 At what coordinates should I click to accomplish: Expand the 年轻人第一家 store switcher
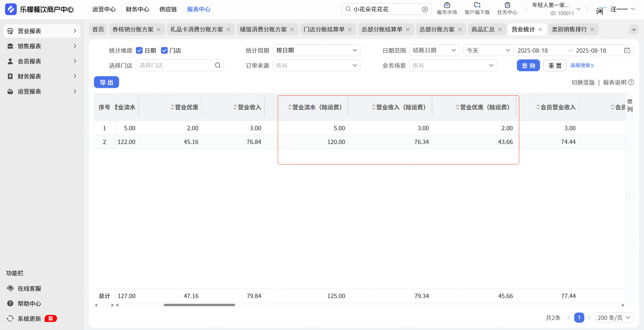[x=578, y=9]
